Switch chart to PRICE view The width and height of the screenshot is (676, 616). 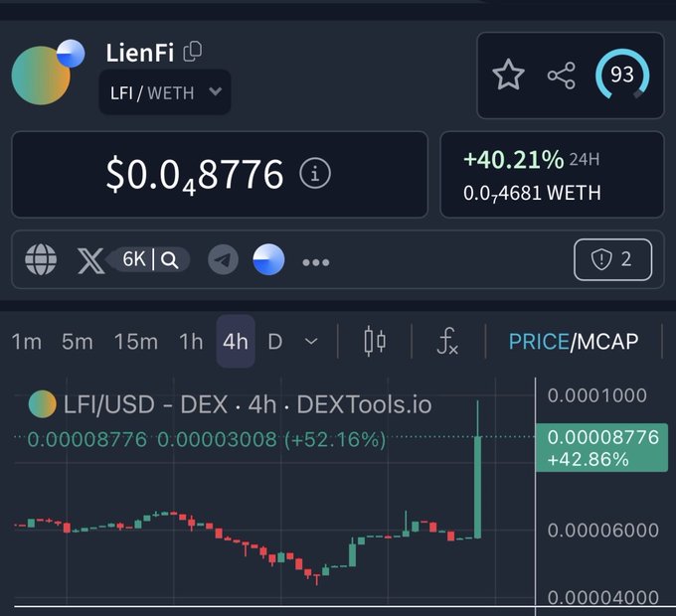[539, 342]
